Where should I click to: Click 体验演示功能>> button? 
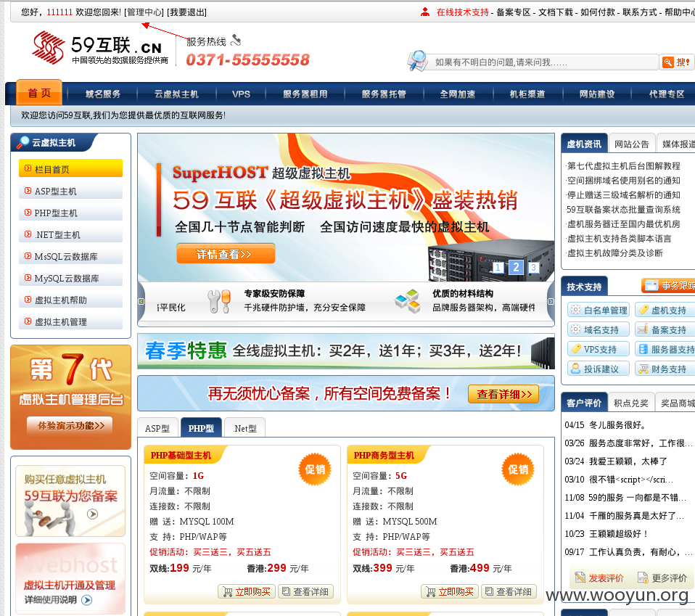70,425
